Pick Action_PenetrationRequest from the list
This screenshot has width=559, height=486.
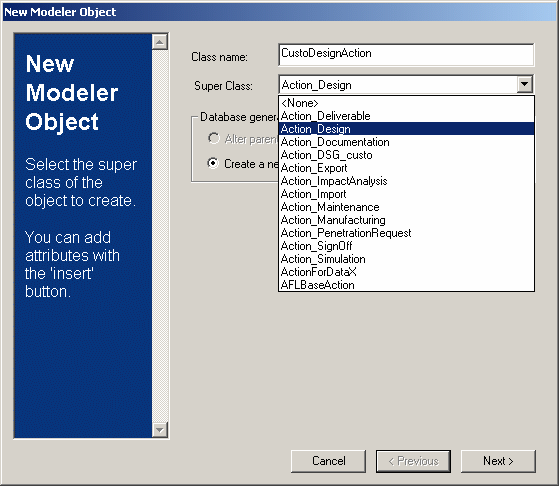tap(406, 233)
